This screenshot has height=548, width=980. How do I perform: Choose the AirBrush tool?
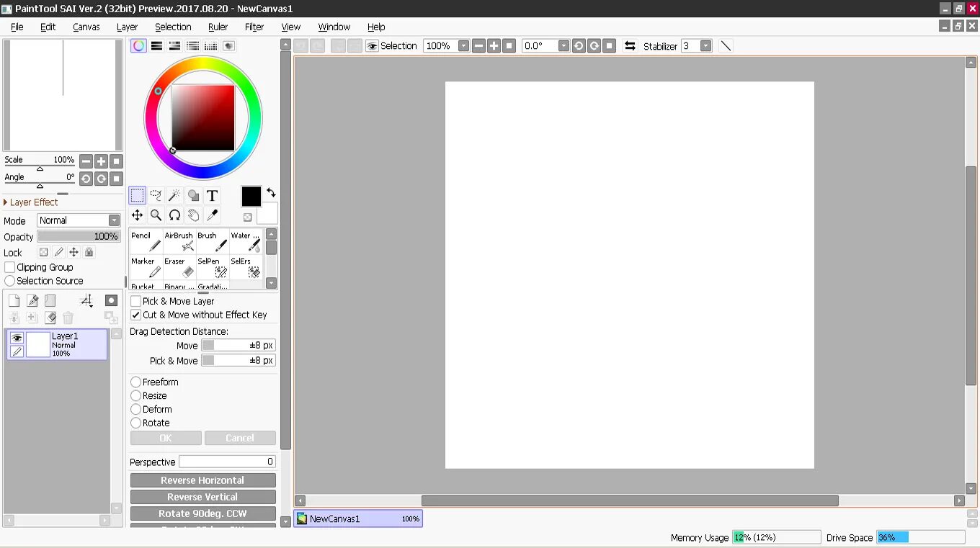coord(179,242)
